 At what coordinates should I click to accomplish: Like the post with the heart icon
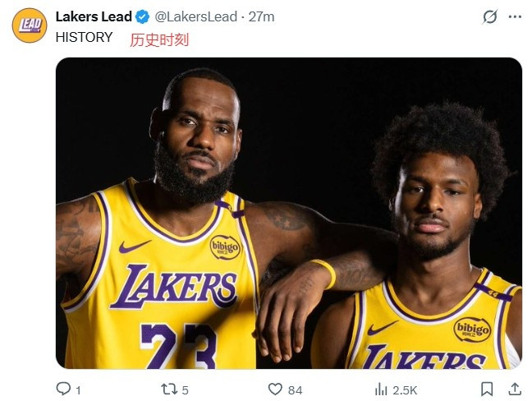276,389
